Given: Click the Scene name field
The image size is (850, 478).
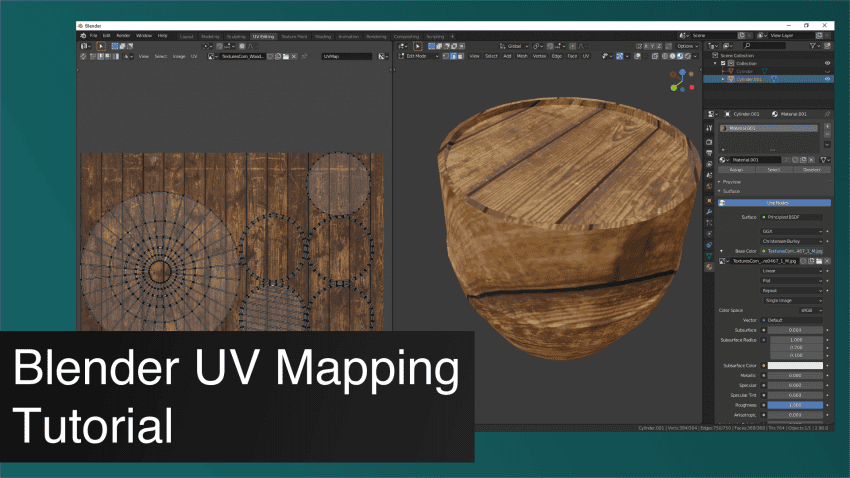Looking at the screenshot, I should click(x=714, y=36).
